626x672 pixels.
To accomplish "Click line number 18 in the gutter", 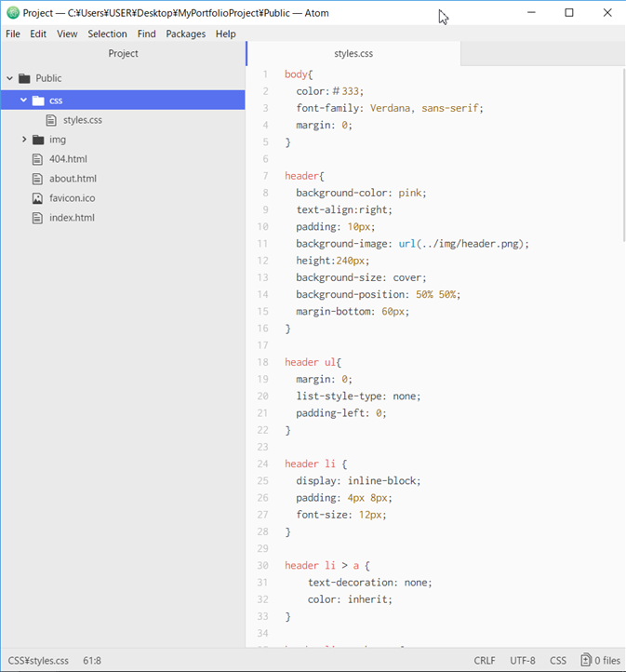I will tap(262, 362).
